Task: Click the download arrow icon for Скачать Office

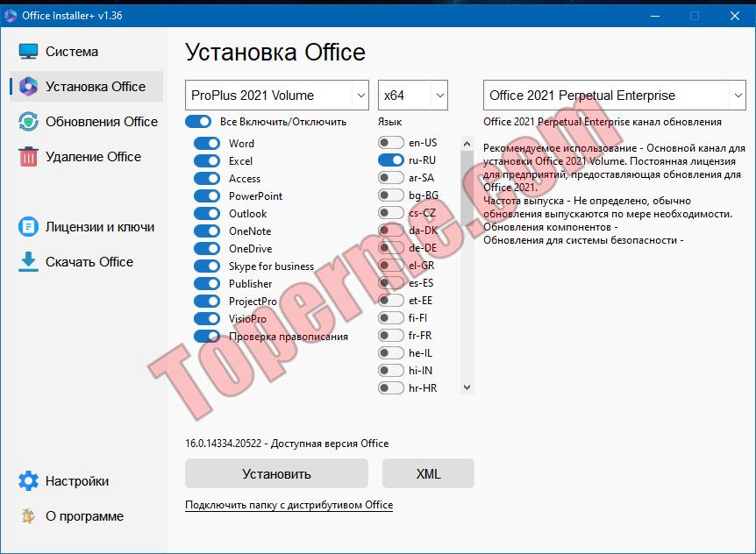Action: click(28, 261)
